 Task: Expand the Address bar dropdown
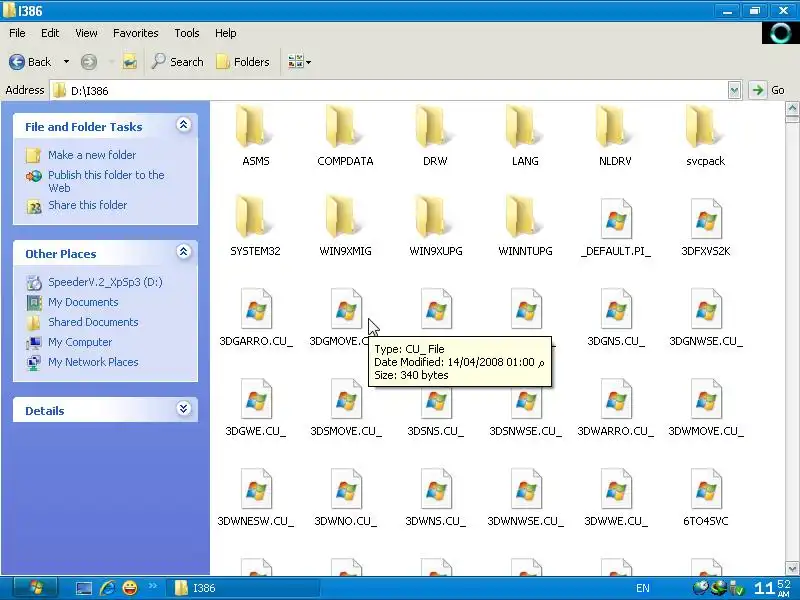coord(734,90)
